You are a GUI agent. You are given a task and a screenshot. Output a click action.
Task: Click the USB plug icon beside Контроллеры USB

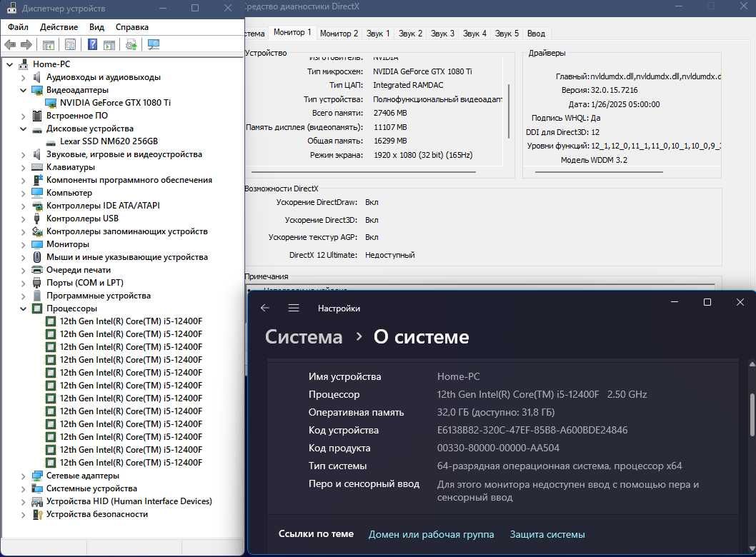click(37, 219)
